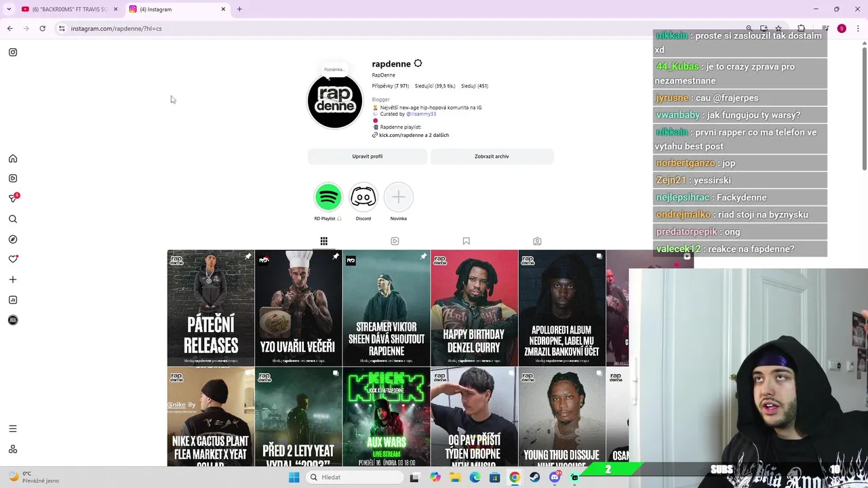This screenshot has width=868, height=488.
Task: Close the Instagram browser tab
Action: coord(223,9)
